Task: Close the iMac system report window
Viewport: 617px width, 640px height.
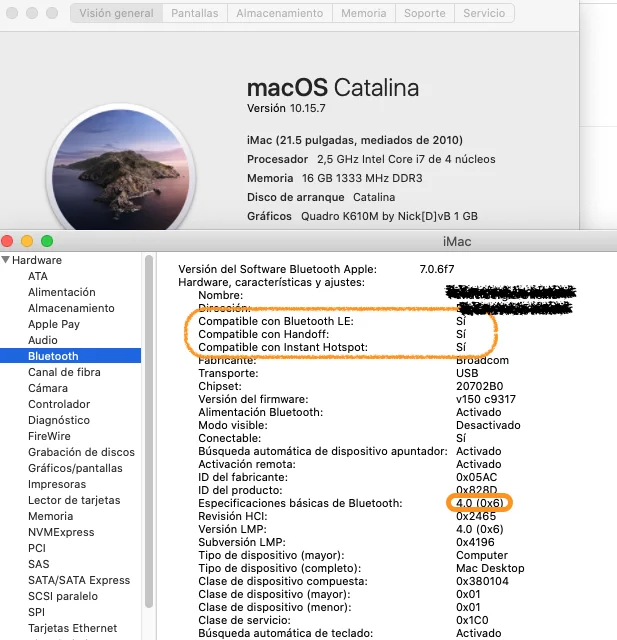Action: click(x=7, y=241)
